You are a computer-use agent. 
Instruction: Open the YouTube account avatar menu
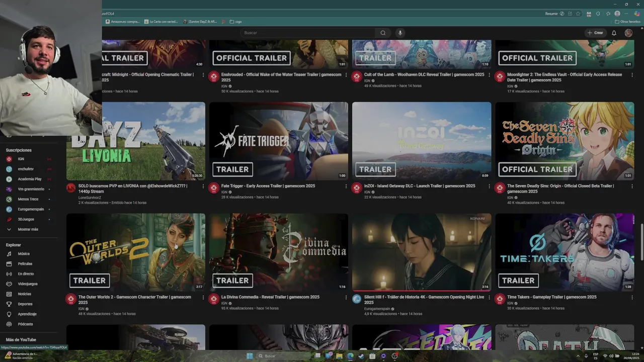628,33
